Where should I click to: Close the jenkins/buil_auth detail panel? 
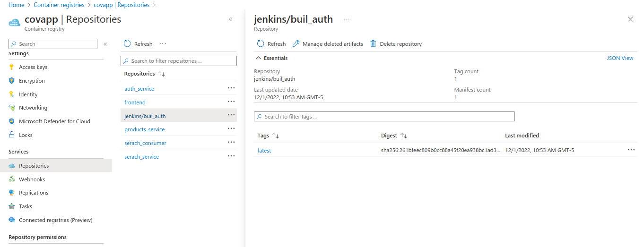pos(630,19)
